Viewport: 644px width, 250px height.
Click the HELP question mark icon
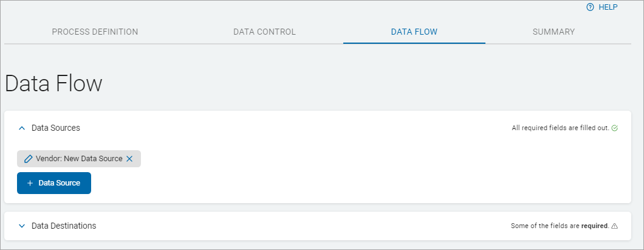pos(589,7)
